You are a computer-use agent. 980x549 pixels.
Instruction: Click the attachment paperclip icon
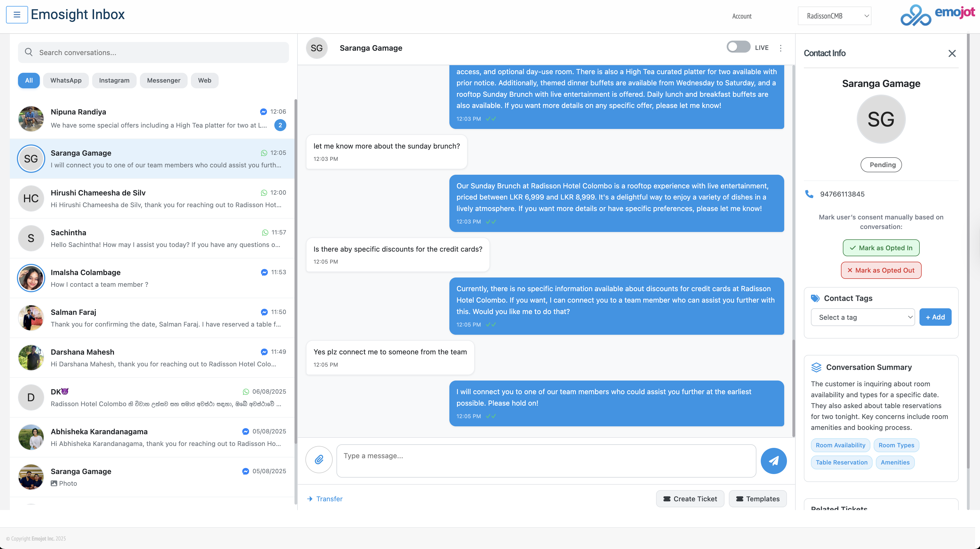click(x=319, y=460)
